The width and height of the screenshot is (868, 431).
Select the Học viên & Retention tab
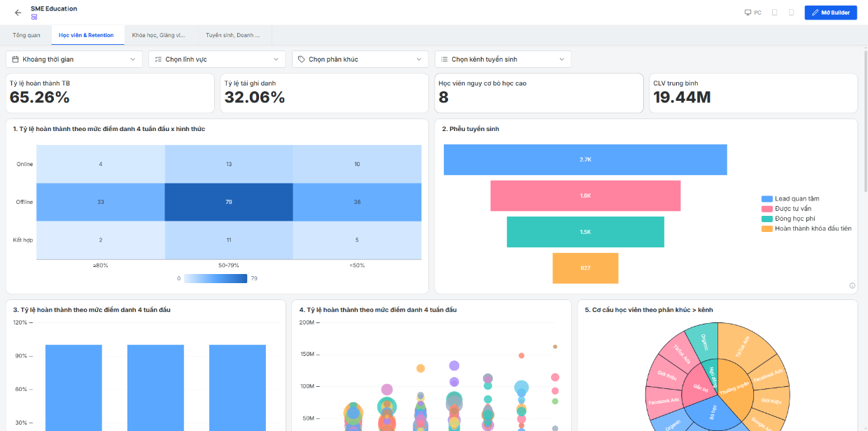pyautogui.click(x=87, y=35)
